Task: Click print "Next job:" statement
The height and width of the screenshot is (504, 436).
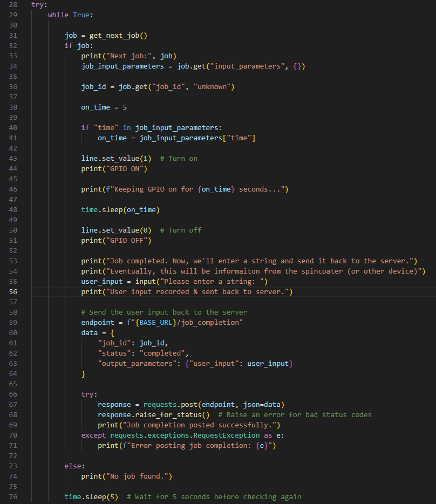Action: [128, 56]
